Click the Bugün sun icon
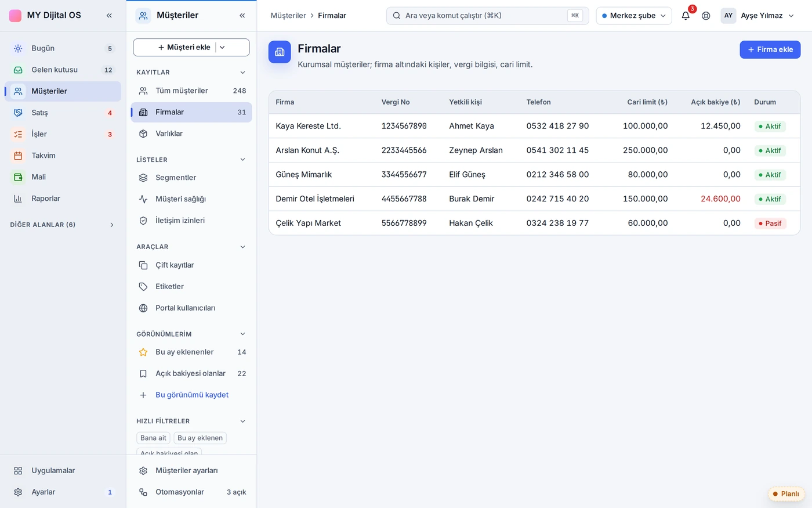 pos(18,48)
